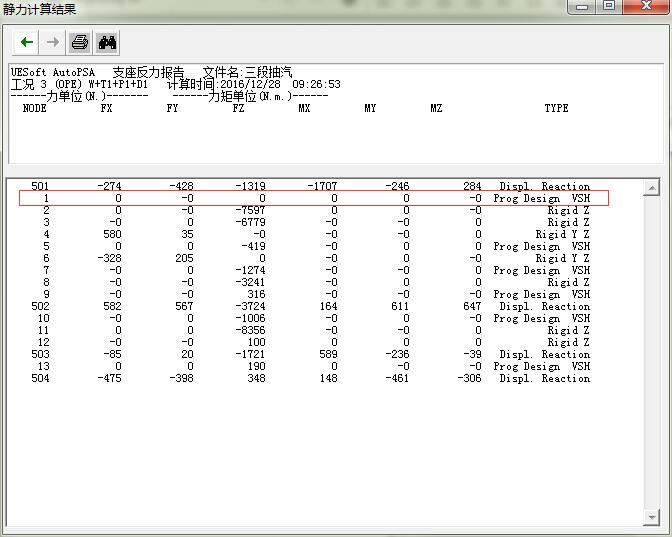Screen dimensions: 672x537
Task: Click the TYPE column header text
Action: point(556,108)
